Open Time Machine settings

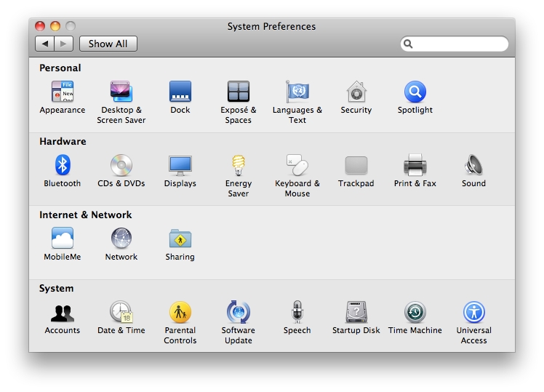click(415, 313)
